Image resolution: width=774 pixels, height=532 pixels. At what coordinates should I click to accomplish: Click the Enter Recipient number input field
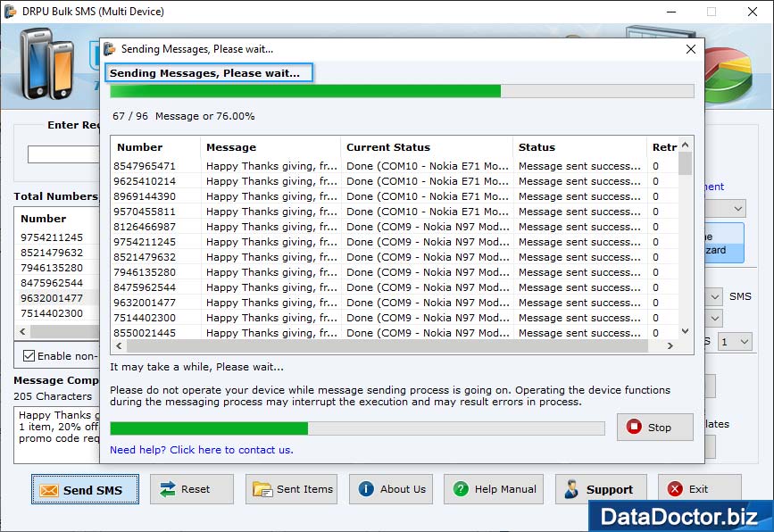click(63, 154)
